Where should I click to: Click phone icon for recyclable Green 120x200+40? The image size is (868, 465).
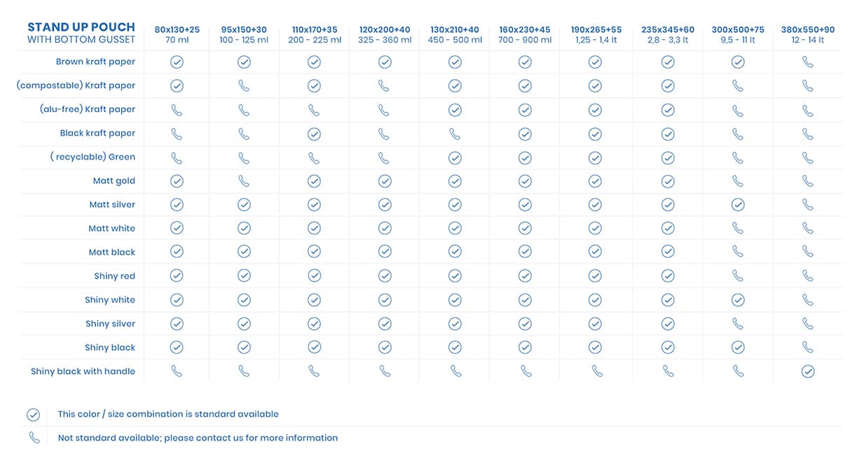(x=384, y=158)
